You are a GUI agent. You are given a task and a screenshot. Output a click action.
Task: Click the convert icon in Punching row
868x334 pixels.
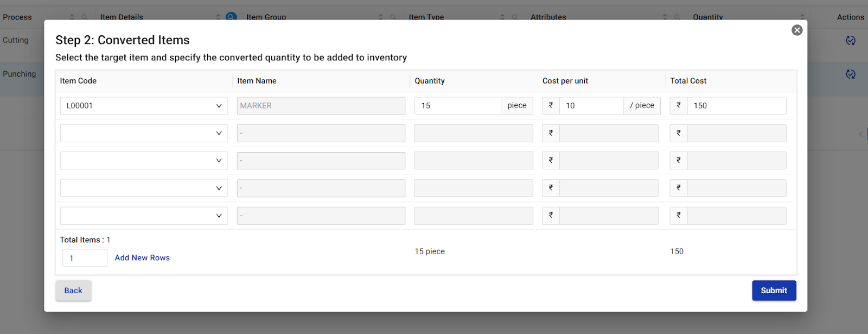click(850, 74)
